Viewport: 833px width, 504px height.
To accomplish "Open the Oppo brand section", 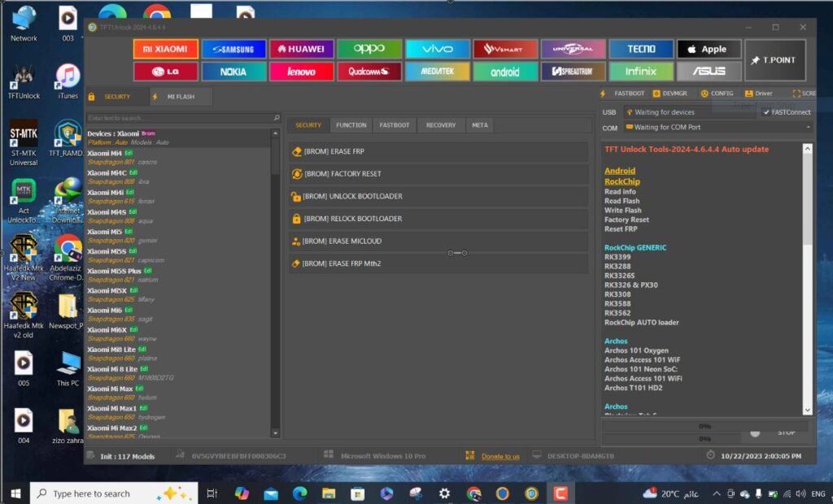I will pyautogui.click(x=369, y=49).
